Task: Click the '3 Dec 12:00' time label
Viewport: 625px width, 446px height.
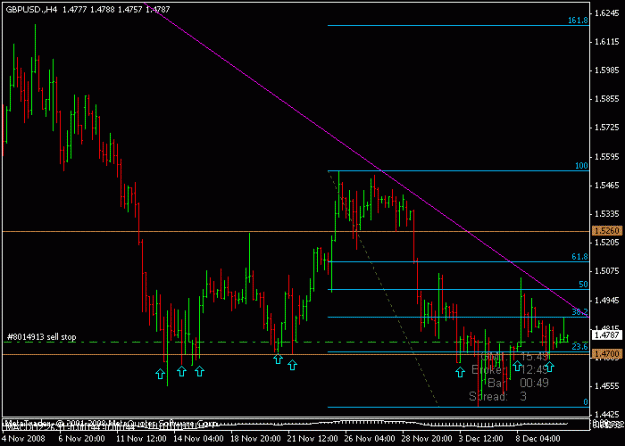Action: pyautogui.click(x=482, y=439)
